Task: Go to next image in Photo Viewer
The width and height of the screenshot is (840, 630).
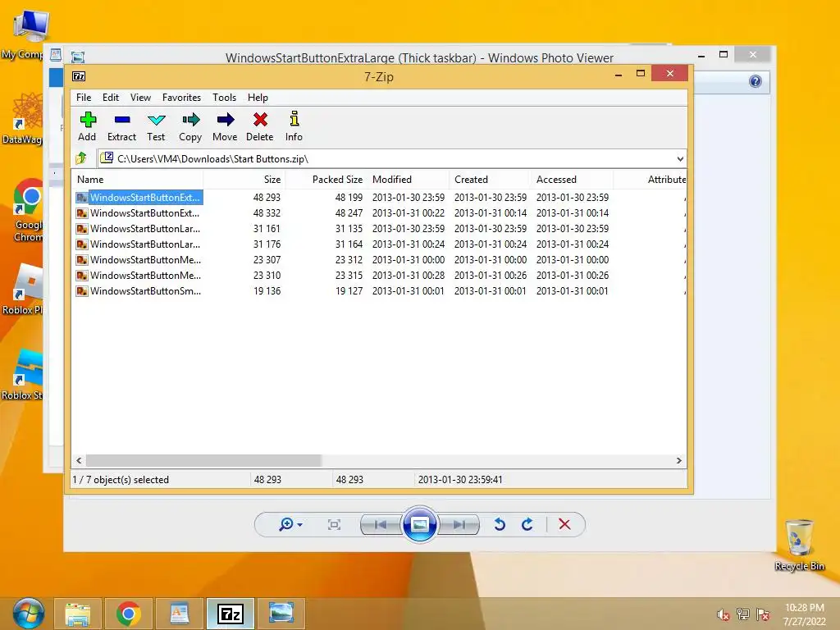Action: pyautogui.click(x=459, y=524)
